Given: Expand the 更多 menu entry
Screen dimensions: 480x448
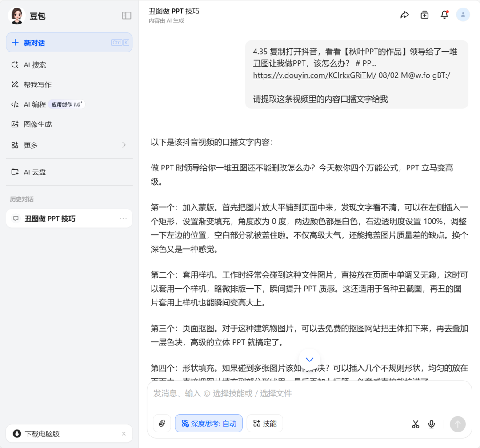Looking at the screenshot, I should 69,145.
